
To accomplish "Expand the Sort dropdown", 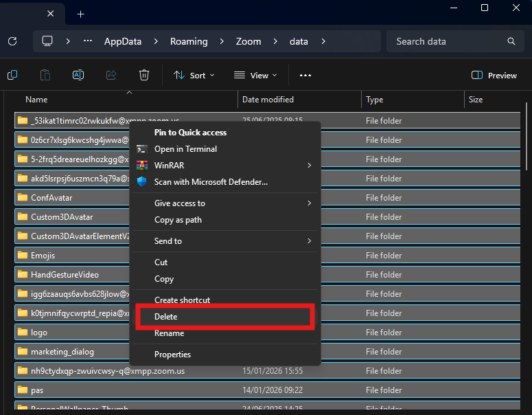I will pyautogui.click(x=194, y=75).
